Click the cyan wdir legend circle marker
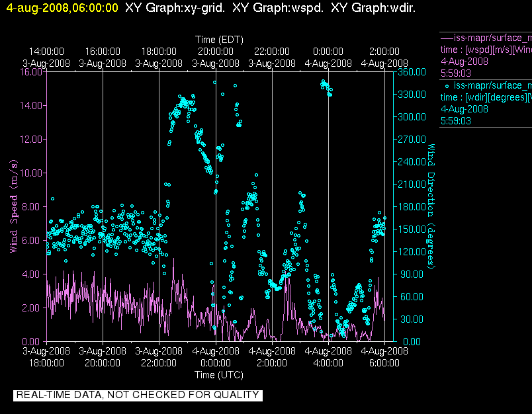The image size is (532, 414). [x=447, y=86]
